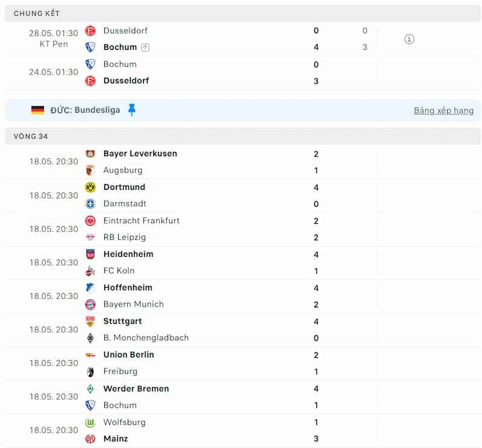Click the Stuttgart team crest

90,321
